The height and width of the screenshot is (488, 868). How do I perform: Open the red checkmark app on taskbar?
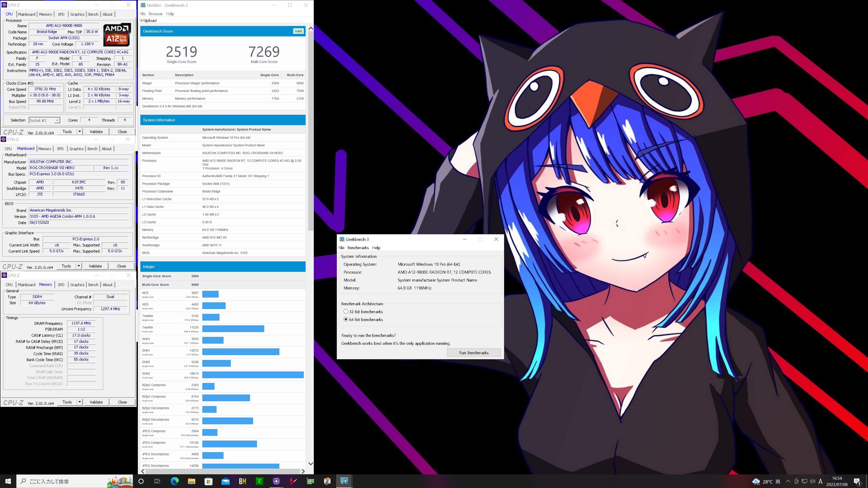[x=293, y=481]
